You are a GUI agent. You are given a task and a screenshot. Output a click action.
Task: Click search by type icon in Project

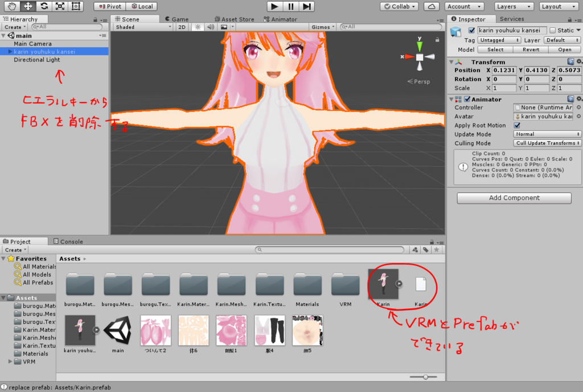415,250
